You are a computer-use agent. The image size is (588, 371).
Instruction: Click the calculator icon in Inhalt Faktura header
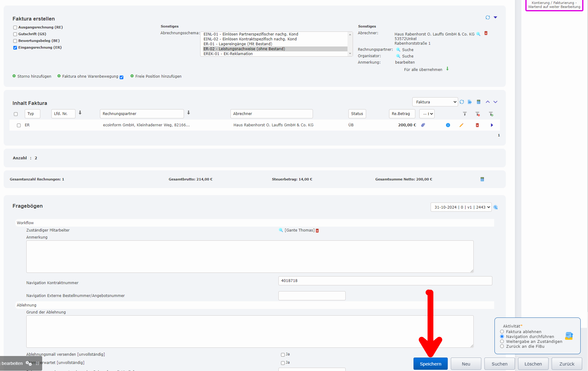point(479,102)
